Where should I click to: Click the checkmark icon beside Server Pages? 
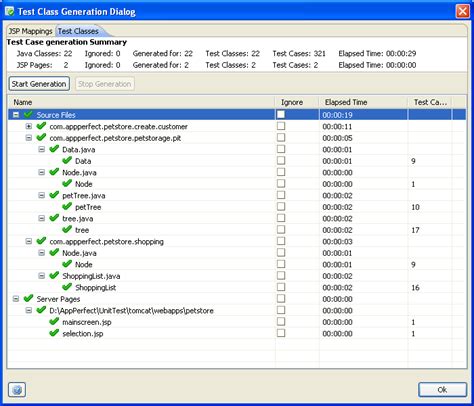pyautogui.click(x=28, y=299)
